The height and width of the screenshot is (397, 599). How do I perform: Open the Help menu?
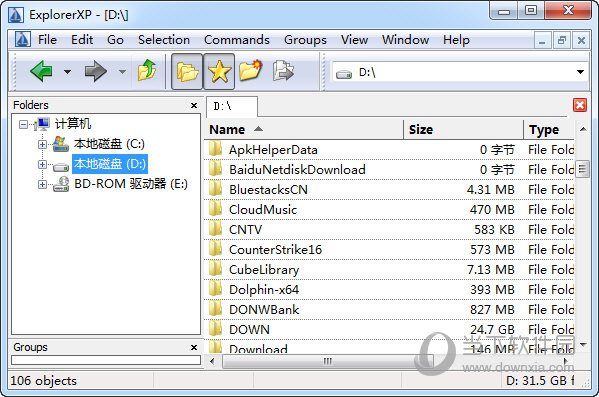(456, 40)
